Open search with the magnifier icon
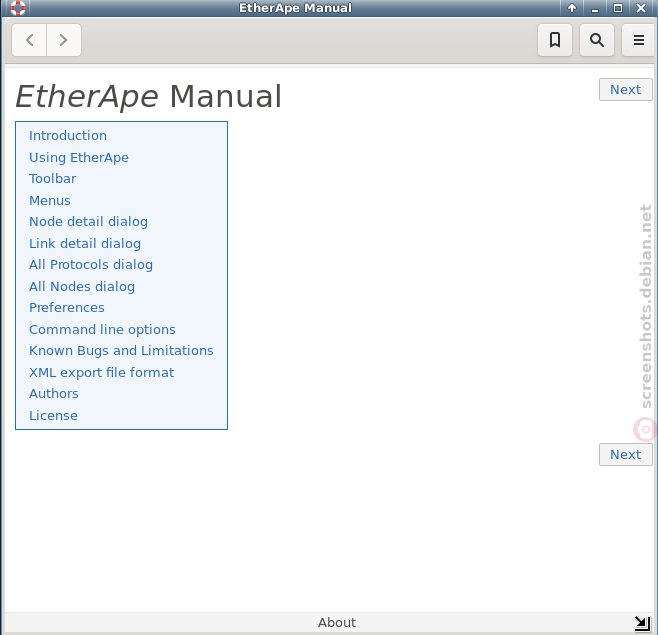This screenshot has width=658, height=635. (597, 40)
